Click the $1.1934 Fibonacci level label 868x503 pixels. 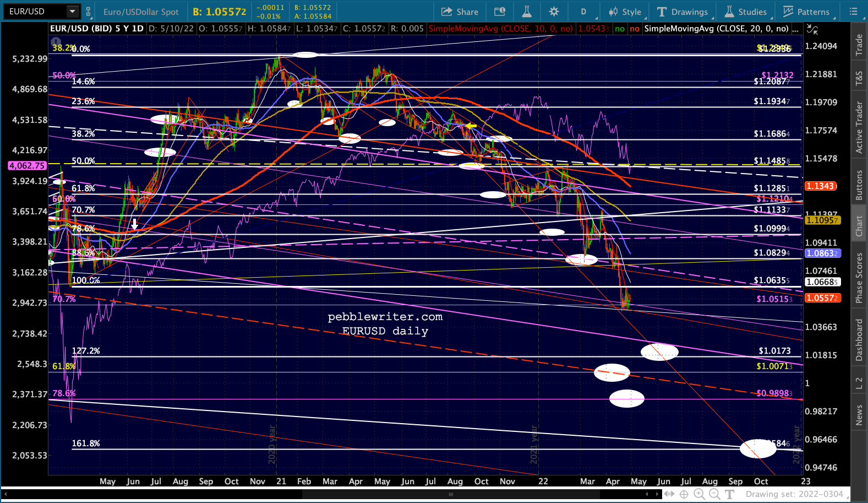pos(772,101)
